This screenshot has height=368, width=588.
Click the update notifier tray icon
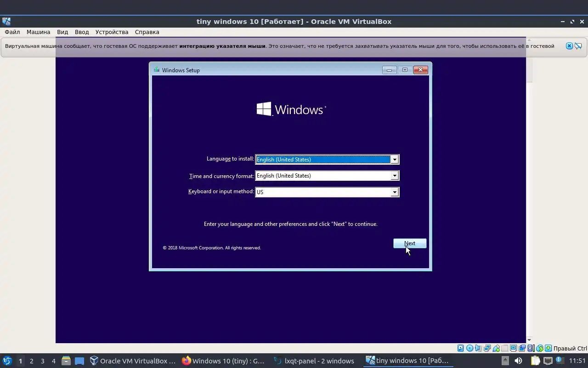click(560, 360)
